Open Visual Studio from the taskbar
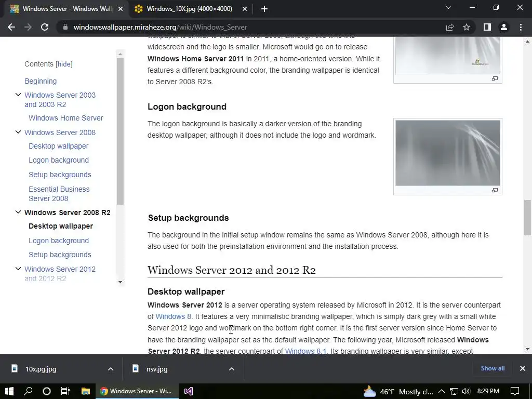The width and height of the screenshot is (532, 399). click(x=188, y=391)
